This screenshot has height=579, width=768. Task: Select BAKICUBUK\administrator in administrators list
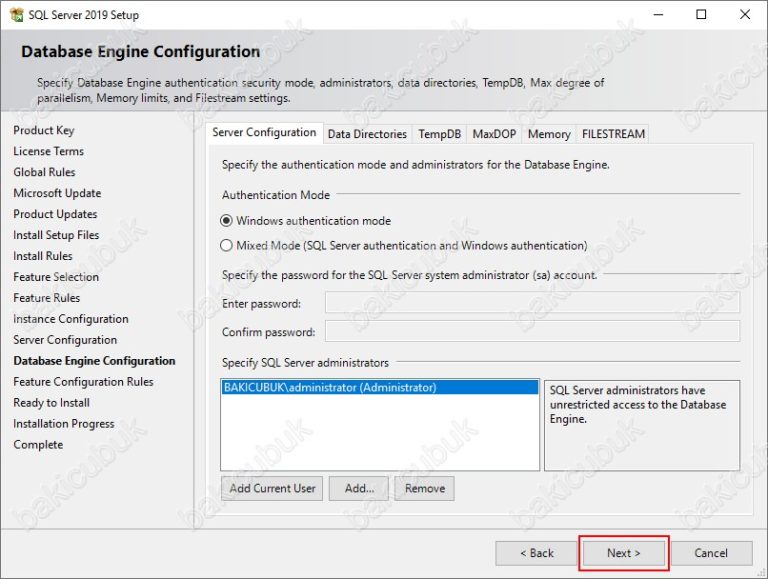tap(330, 388)
